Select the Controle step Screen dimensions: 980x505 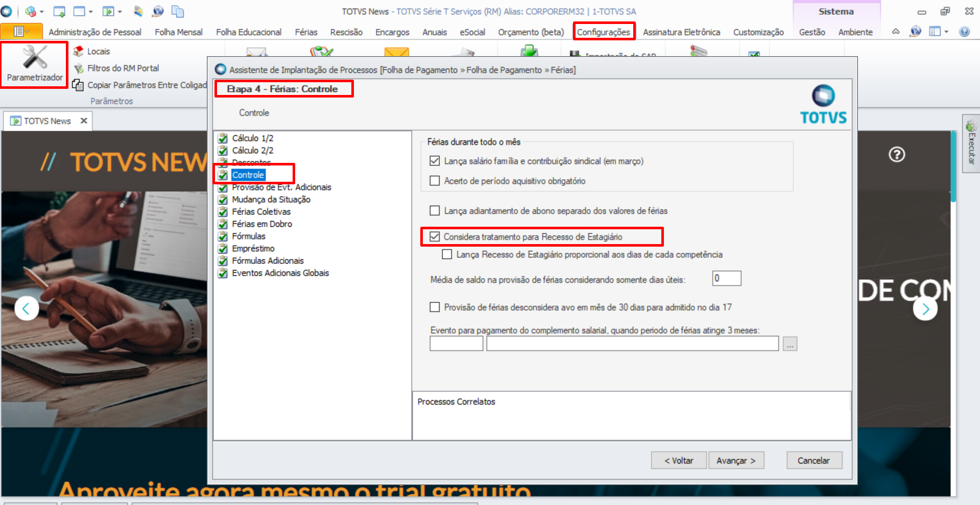pos(248,175)
